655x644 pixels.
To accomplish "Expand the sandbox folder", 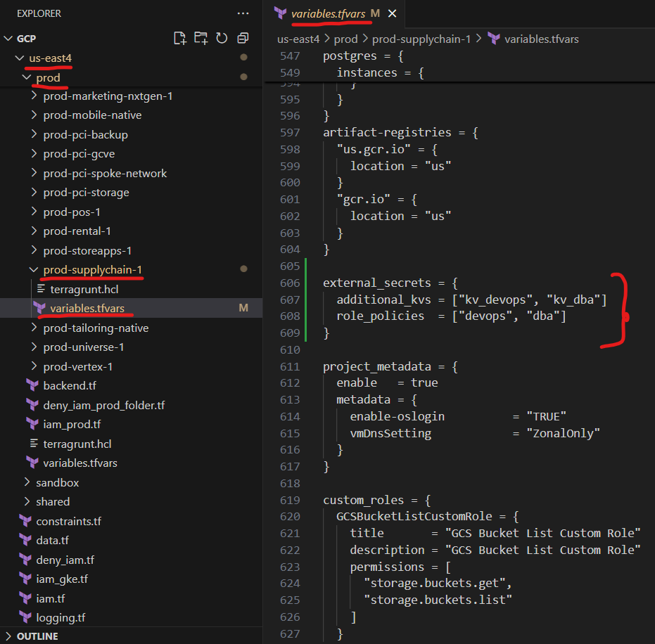I will pyautogui.click(x=57, y=482).
